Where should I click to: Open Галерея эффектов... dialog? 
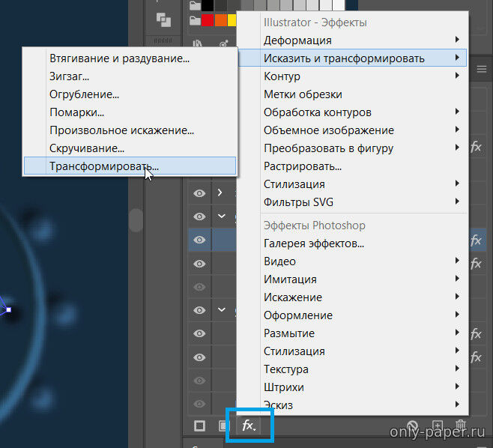coord(314,243)
